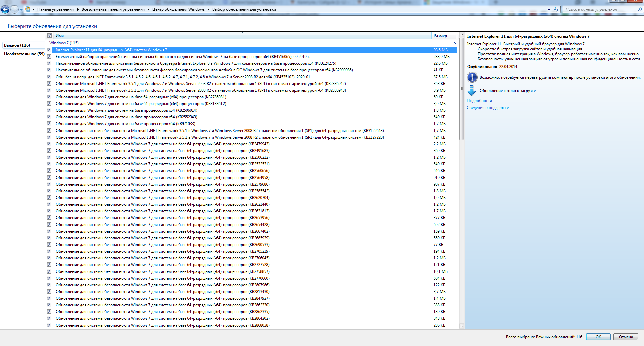This screenshot has width=644, height=346.
Task: Select the KB2506212 security update row
Action: pos(251,157)
